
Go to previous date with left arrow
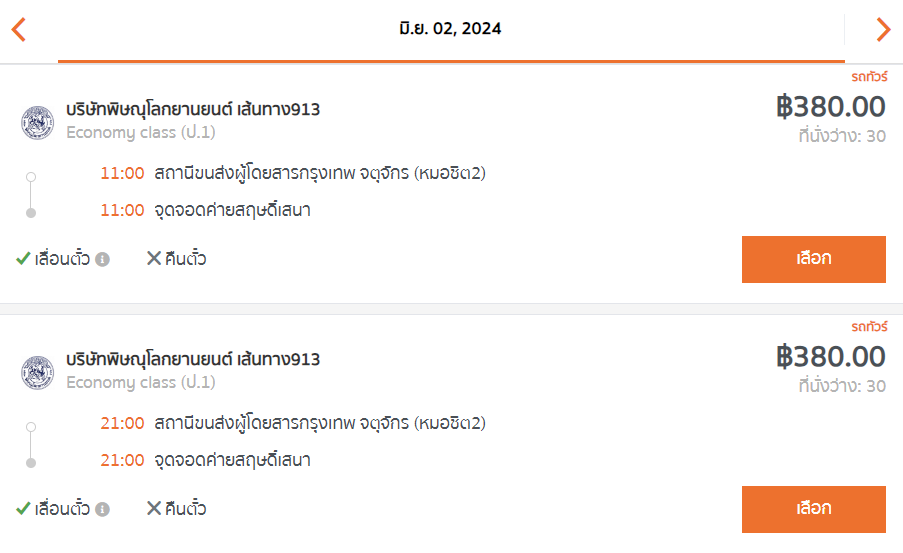click(x=18, y=29)
